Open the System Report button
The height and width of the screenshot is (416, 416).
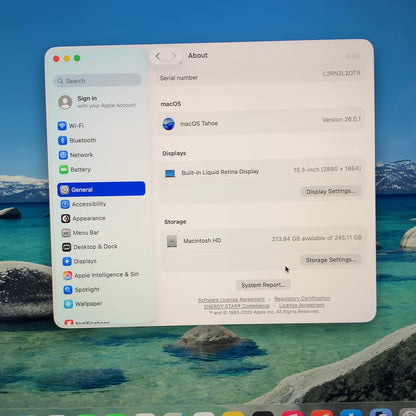263,285
